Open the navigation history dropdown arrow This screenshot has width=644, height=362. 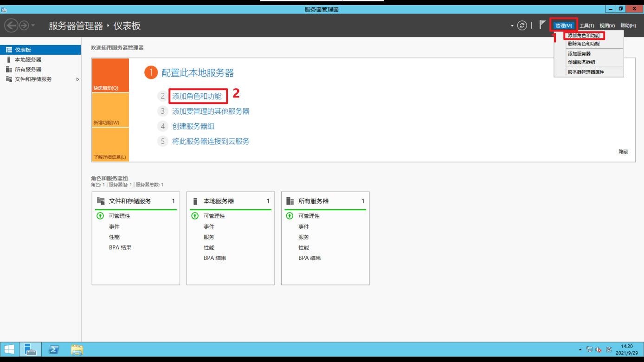pyautogui.click(x=33, y=26)
